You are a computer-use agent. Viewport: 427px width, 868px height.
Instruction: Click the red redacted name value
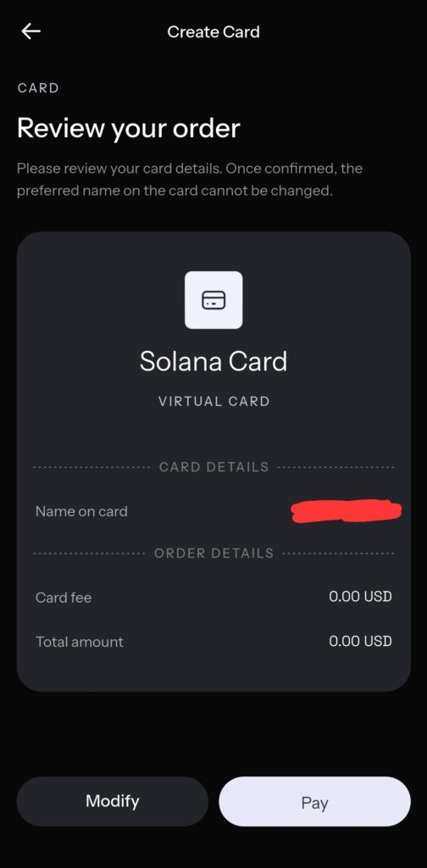point(347,511)
